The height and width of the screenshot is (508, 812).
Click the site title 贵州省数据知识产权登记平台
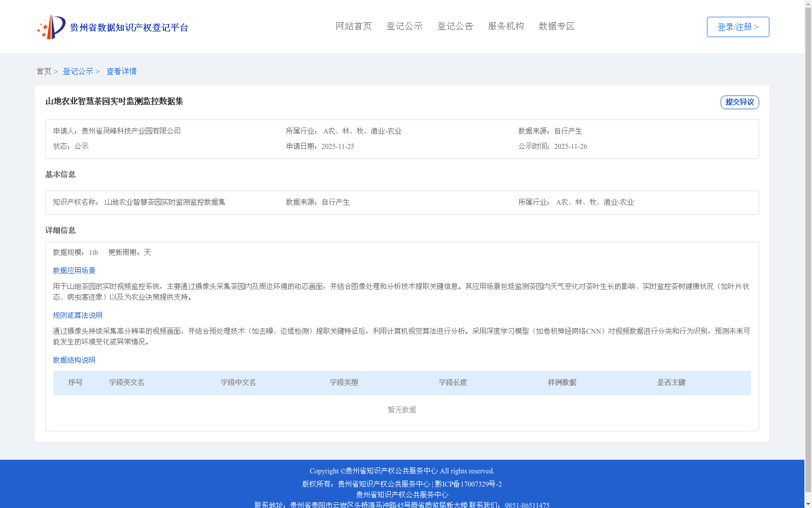(129, 27)
